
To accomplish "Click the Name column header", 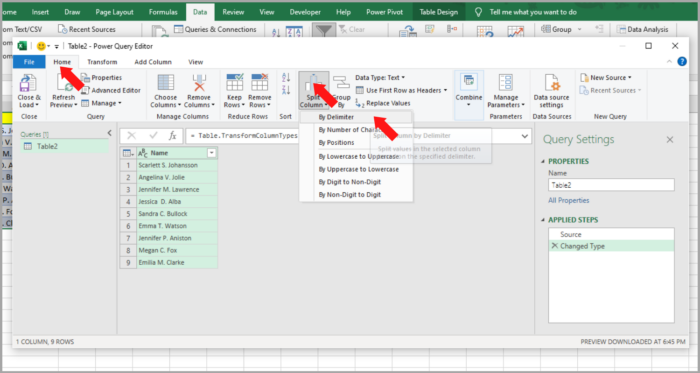I will coord(177,153).
